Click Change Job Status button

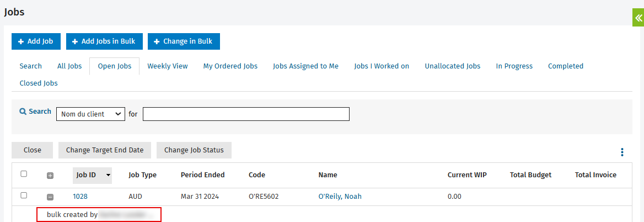(x=194, y=150)
